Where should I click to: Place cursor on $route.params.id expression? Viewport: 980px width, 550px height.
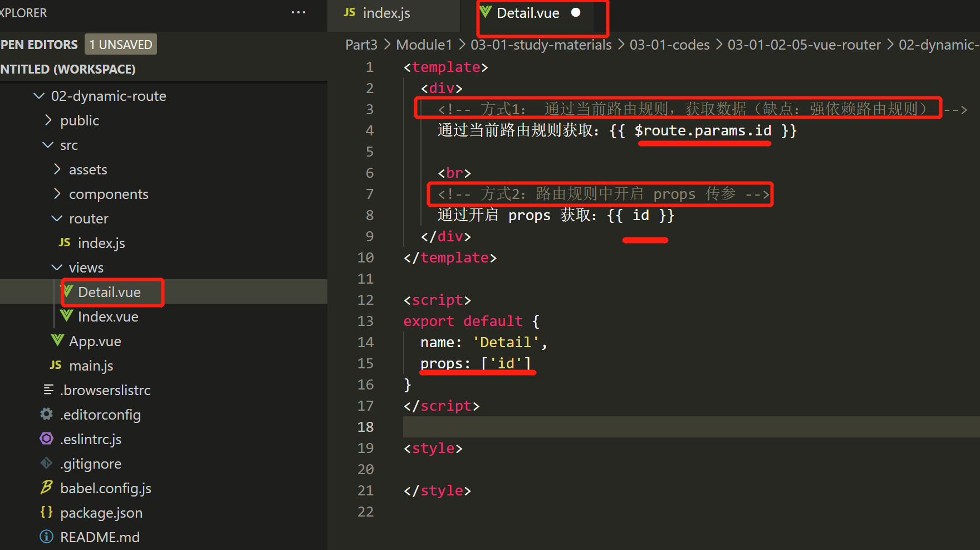tap(703, 130)
